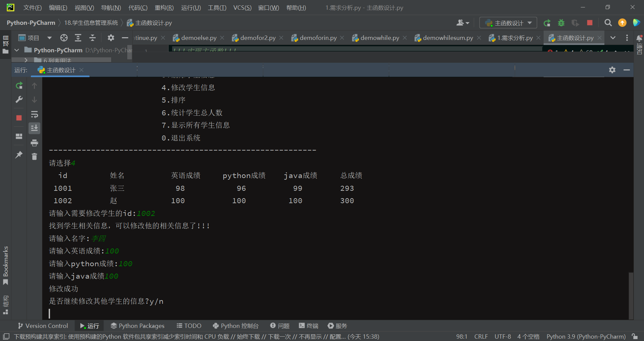The image size is (644, 341).
Task: Start the debugger
Action: (x=561, y=23)
